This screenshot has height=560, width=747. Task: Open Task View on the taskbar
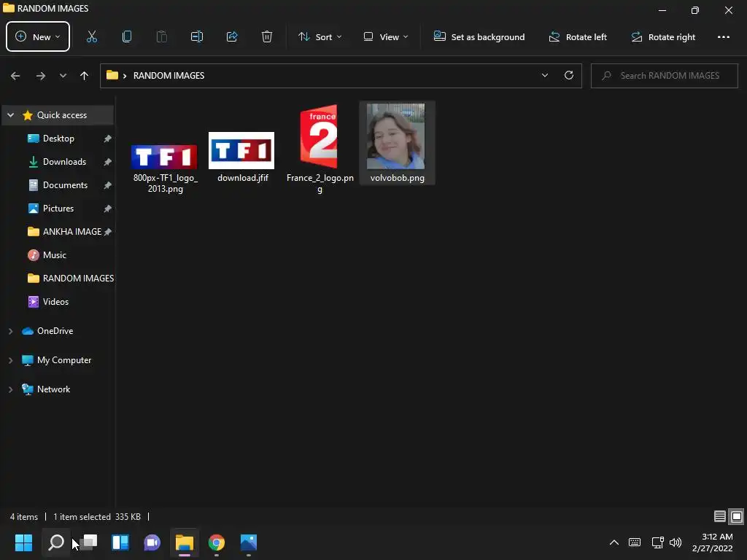(88, 542)
